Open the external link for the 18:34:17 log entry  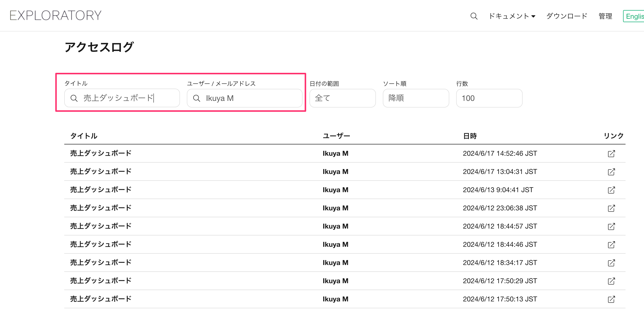[x=611, y=263]
